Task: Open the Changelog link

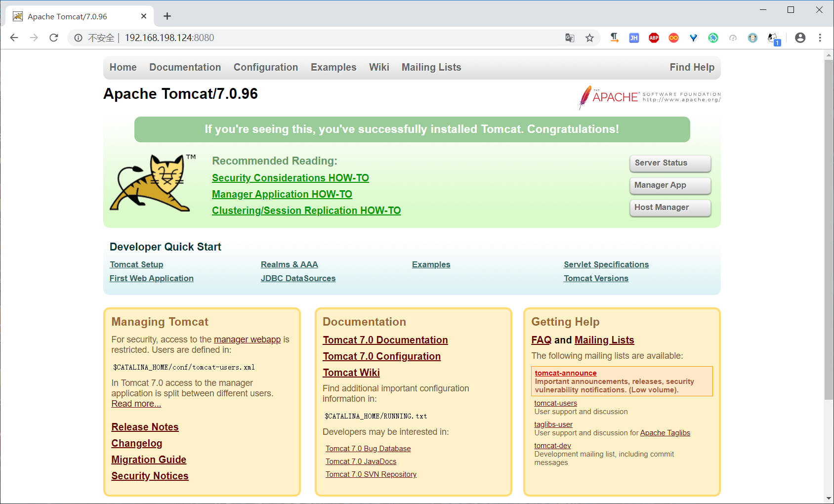Action: tap(137, 443)
